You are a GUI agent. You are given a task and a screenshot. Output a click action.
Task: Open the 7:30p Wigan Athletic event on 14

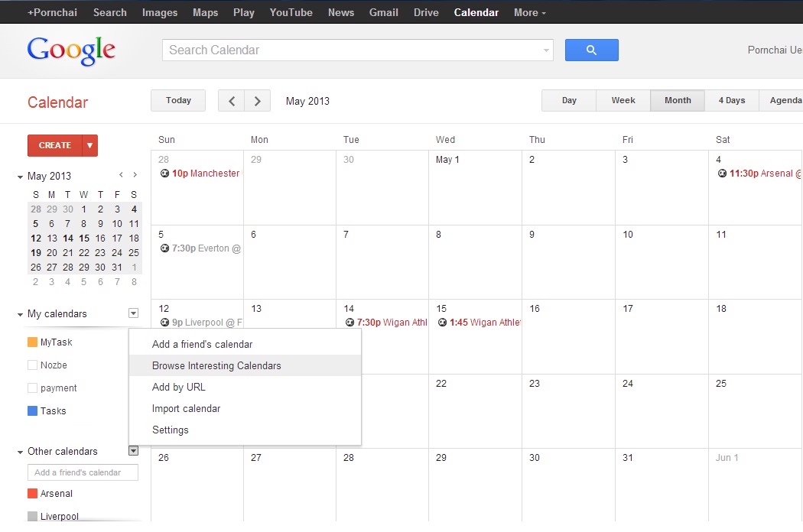tap(386, 323)
